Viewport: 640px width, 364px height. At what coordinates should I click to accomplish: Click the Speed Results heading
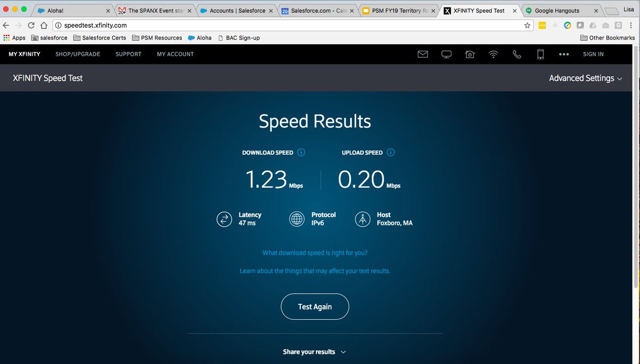(x=315, y=122)
